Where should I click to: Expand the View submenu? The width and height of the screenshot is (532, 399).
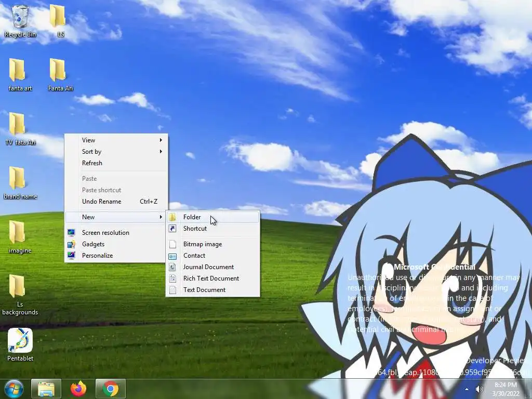[116, 140]
